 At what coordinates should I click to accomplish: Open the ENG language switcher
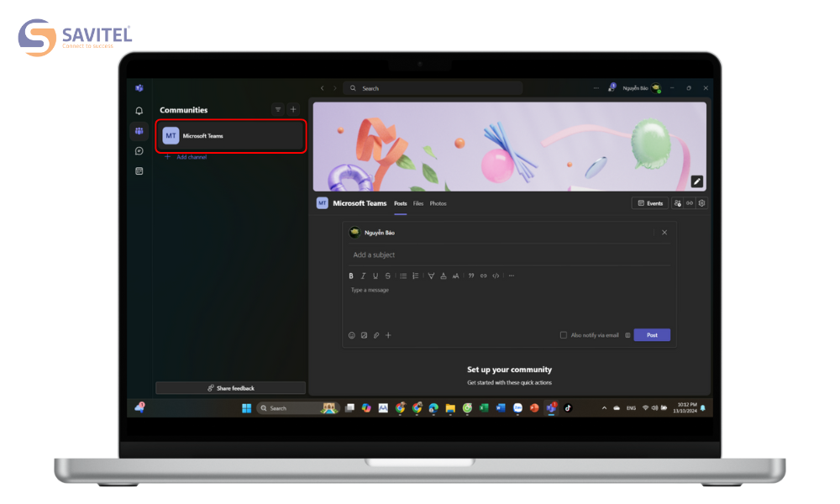[631, 408]
